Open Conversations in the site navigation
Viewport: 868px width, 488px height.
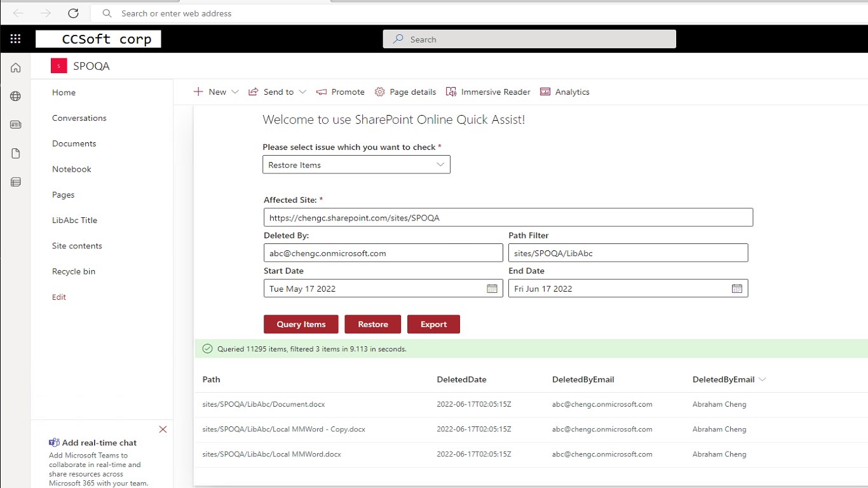click(79, 118)
